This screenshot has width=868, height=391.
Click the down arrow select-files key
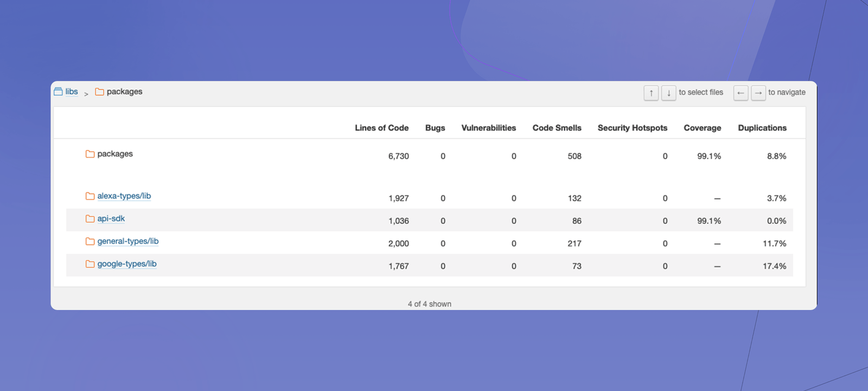(668, 93)
